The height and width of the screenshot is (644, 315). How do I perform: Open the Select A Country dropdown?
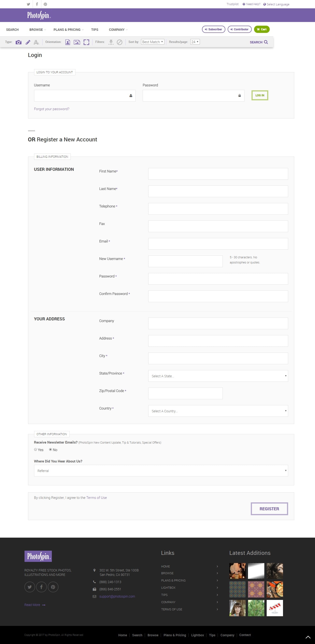[218, 411]
